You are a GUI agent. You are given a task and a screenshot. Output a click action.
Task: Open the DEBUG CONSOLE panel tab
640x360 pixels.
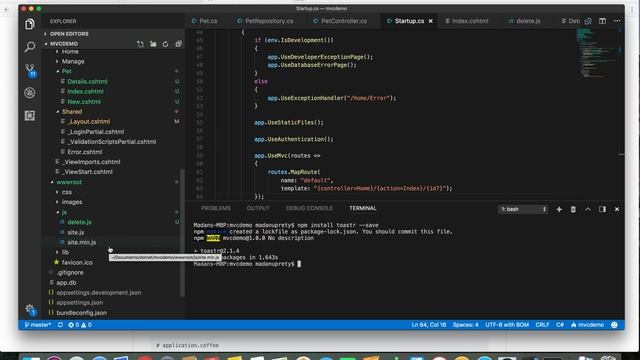[x=309, y=208]
